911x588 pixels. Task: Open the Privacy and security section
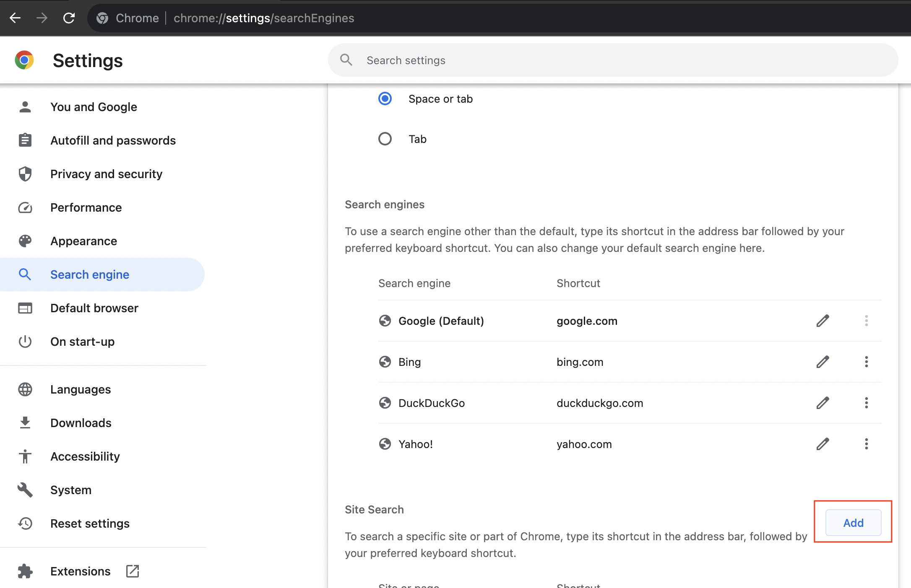106,174
